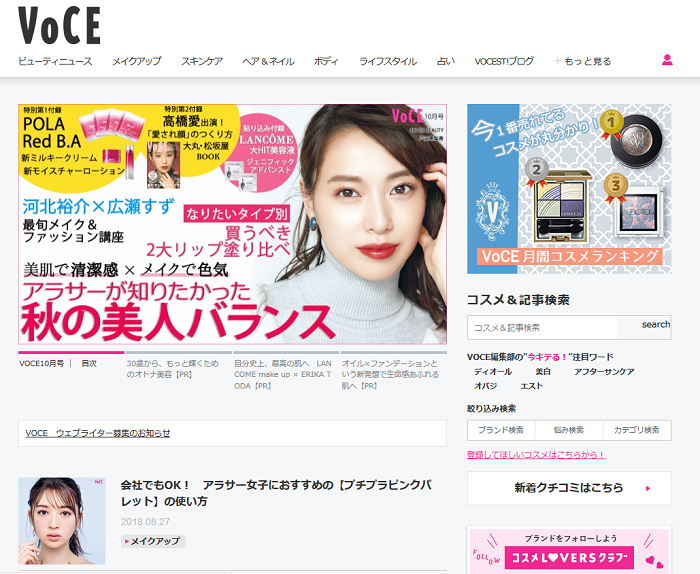This screenshot has width=700, height=574.
Task: Select the ディオール keyword
Action: coord(493,371)
